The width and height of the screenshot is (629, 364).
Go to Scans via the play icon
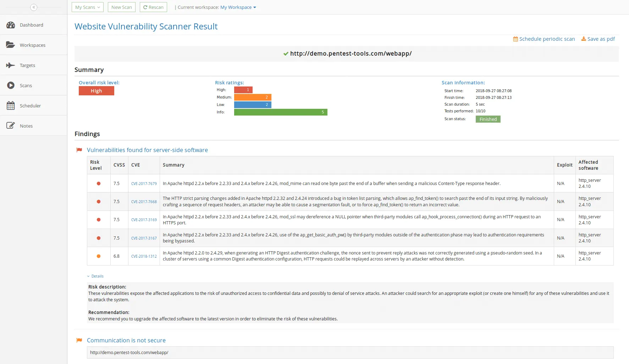tap(11, 85)
